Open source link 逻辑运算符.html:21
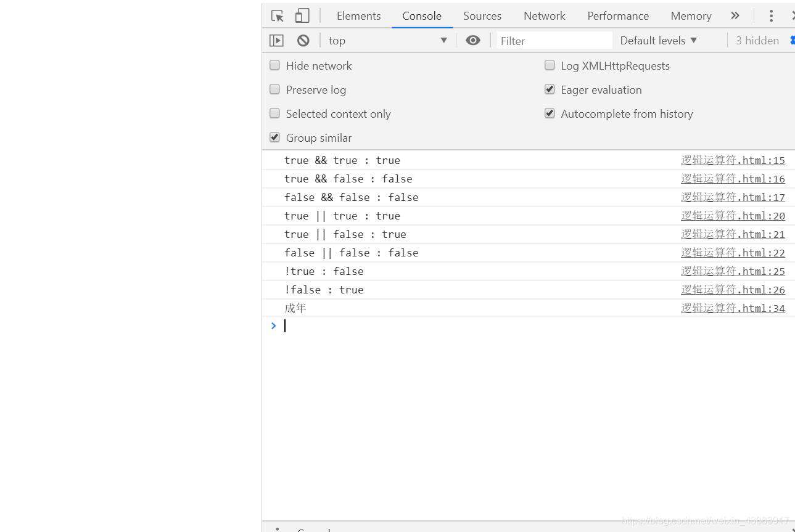The height and width of the screenshot is (532, 795). click(733, 234)
